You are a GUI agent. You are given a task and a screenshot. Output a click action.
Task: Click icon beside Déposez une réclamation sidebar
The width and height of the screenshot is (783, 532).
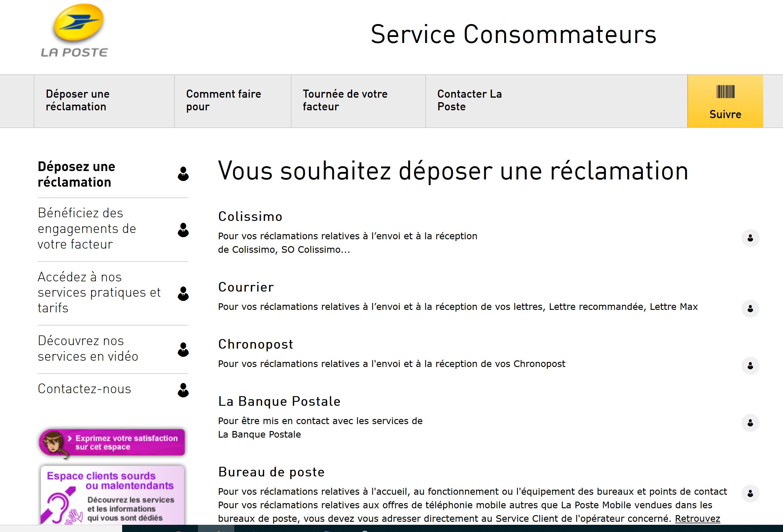click(183, 174)
